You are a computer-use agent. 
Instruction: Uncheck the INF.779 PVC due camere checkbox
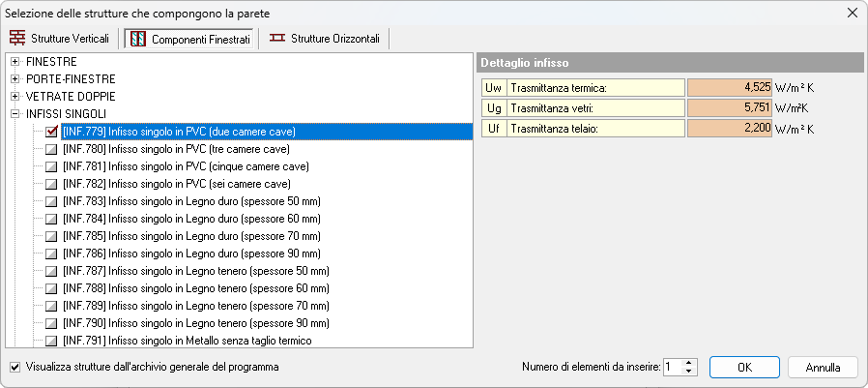52,132
